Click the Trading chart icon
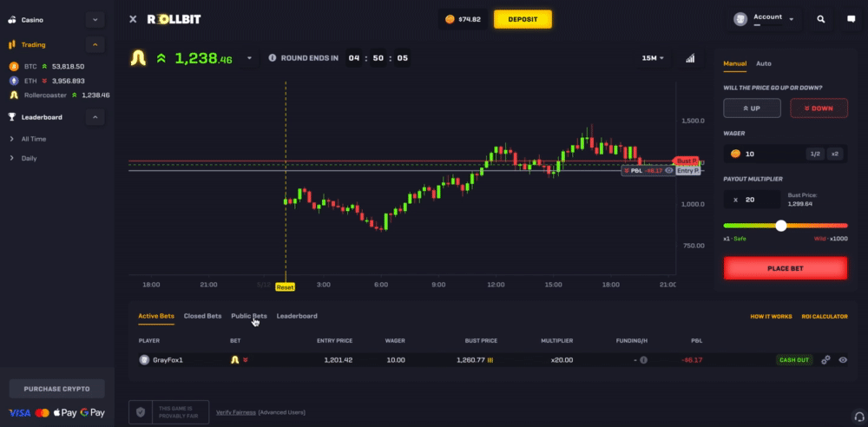Image resolution: width=868 pixels, height=427 pixels. click(12, 45)
